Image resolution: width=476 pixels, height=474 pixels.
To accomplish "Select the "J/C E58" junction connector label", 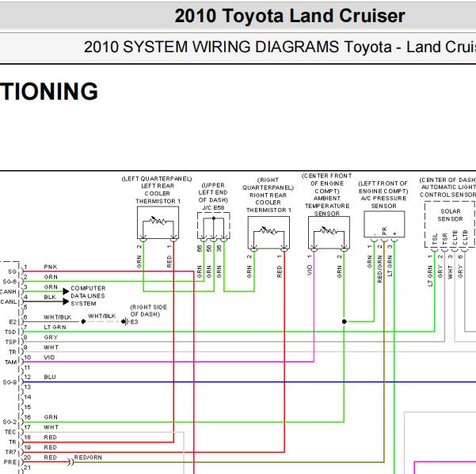I will [x=213, y=208].
